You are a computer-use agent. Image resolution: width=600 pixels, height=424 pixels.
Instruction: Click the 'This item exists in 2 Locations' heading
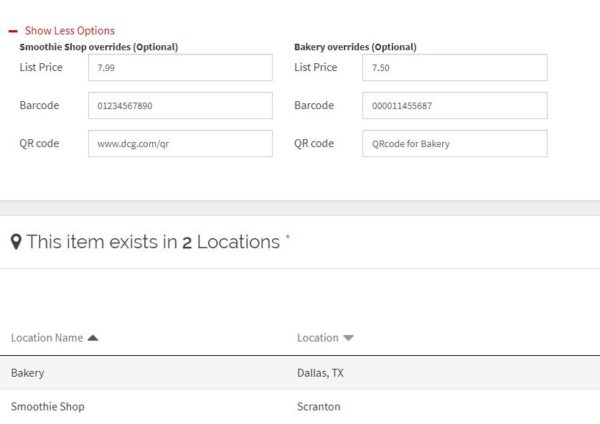click(153, 242)
